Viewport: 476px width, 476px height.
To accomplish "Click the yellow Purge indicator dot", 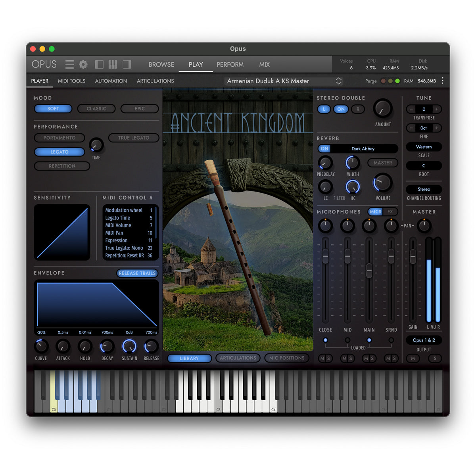I will [x=390, y=81].
